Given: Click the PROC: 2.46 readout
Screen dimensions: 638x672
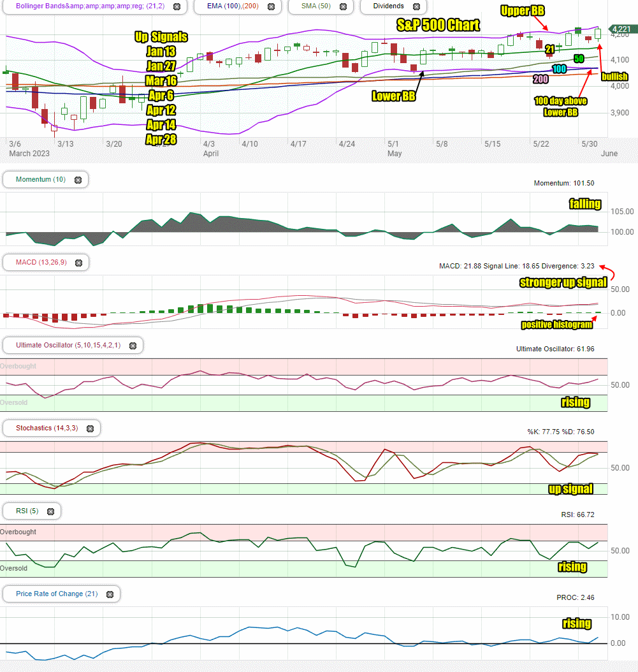Looking at the screenshot, I should [x=575, y=597].
